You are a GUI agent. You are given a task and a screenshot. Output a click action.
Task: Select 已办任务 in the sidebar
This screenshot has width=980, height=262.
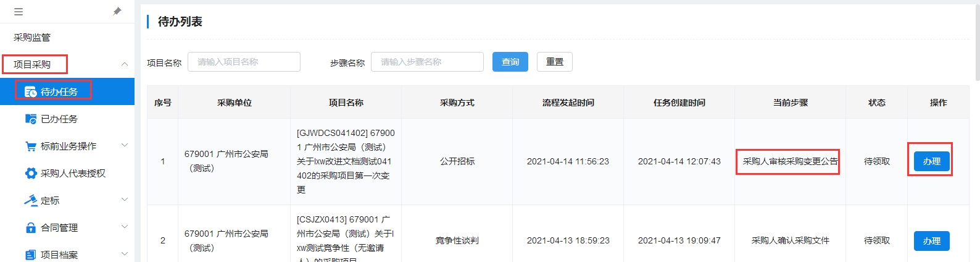[x=59, y=119]
